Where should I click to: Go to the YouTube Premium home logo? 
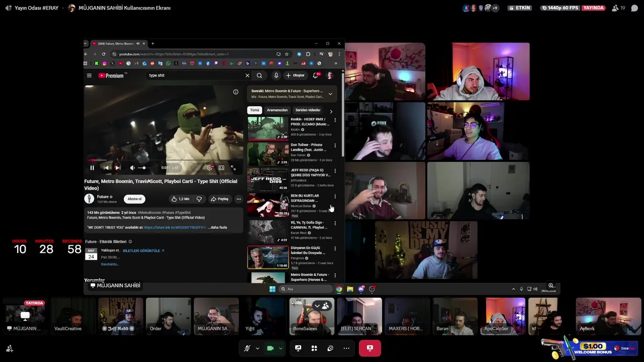tap(111, 75)
